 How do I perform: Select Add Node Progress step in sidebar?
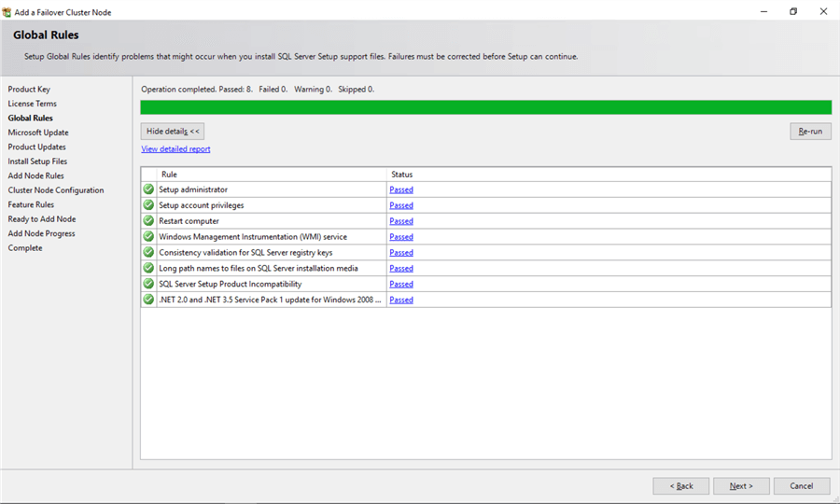(41, 233)
